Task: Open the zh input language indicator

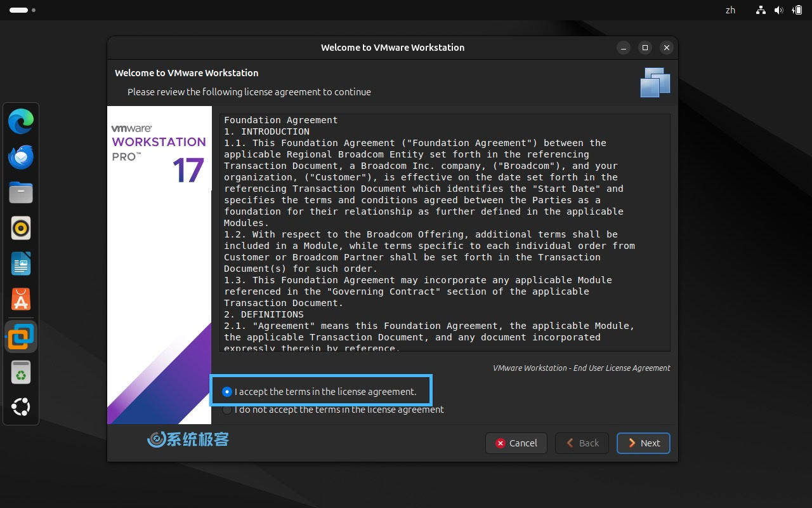Action: (730, 10)
